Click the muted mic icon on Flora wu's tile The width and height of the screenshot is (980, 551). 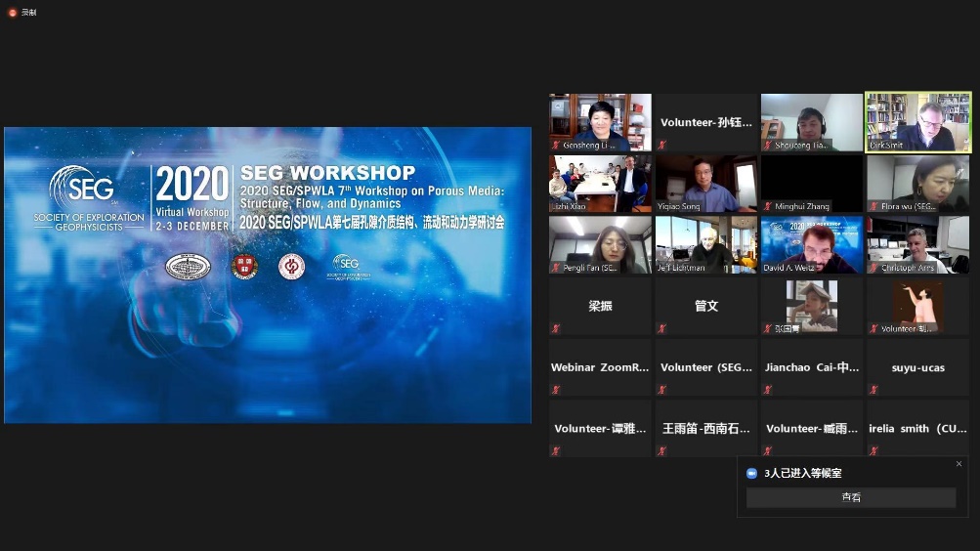[873, 206]
